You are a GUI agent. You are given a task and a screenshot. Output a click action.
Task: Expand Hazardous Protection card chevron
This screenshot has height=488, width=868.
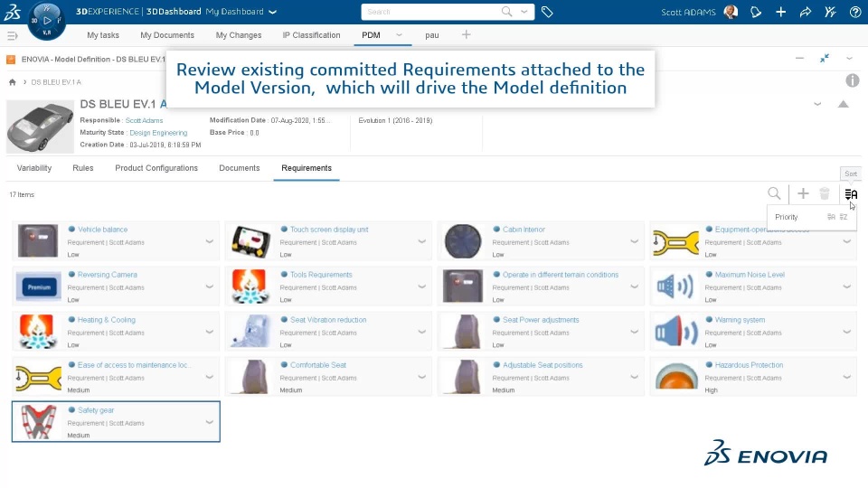coord(847,377)
